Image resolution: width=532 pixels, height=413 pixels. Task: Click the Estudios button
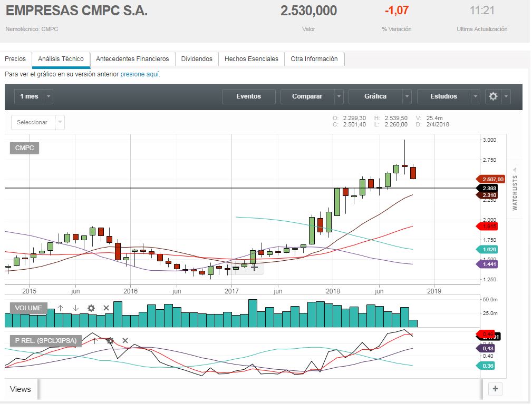tap(444, 96)
